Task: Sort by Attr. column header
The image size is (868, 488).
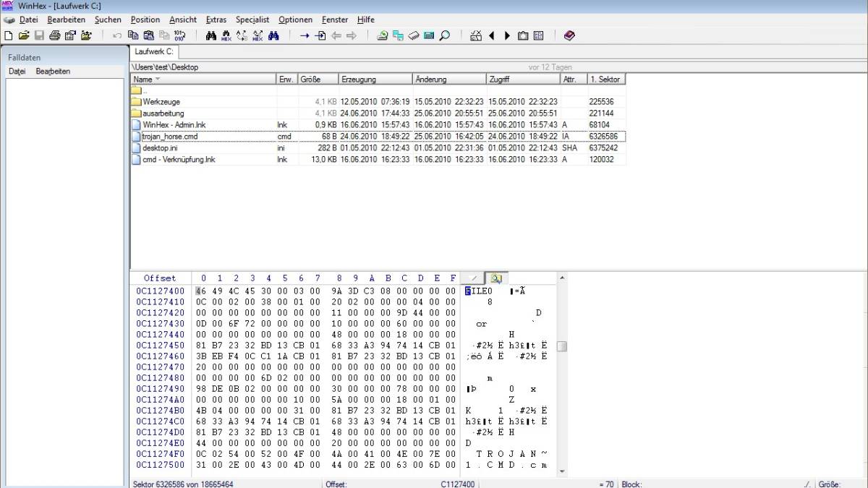Action: click(x=574, y=80)
